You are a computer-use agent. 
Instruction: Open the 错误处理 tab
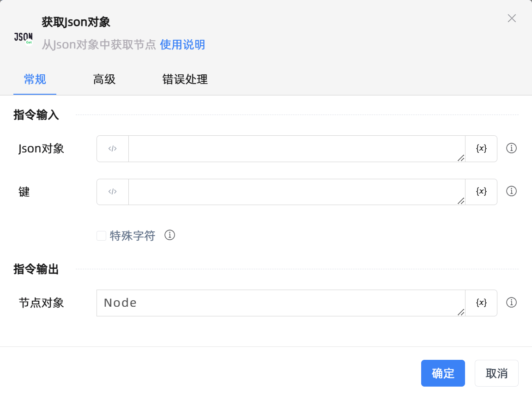[185, 79]
